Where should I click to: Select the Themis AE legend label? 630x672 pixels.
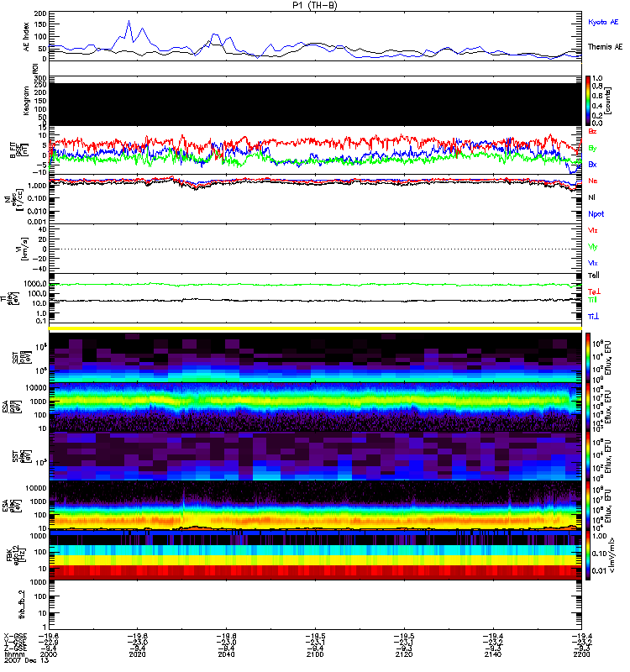tap(605, 47)
